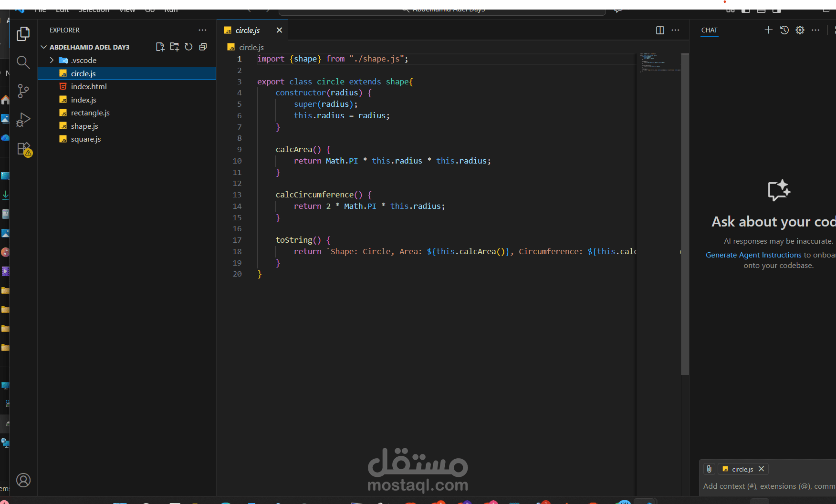Image resolution: width=836 pixels, height=504 pixels.
Task: Click Generate Agent Instructions link
Action: 753,255
